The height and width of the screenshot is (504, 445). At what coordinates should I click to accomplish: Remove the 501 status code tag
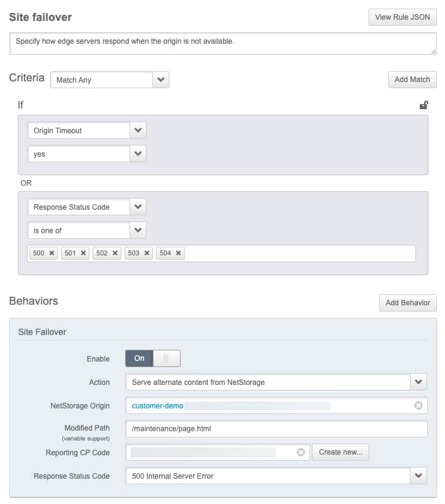coord(83,253)
